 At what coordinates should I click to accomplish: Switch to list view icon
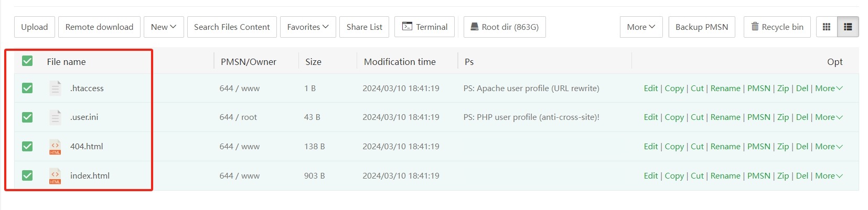tap(848, 27)
